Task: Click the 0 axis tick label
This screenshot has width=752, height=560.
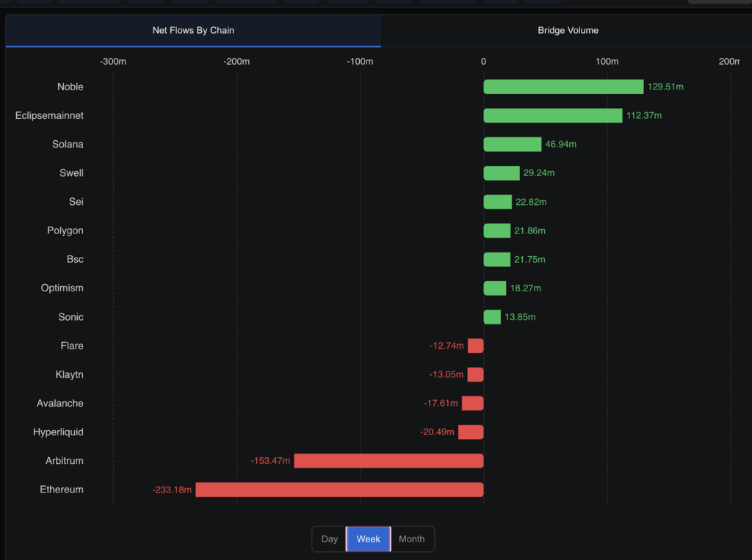Action: tap(483, 62)
